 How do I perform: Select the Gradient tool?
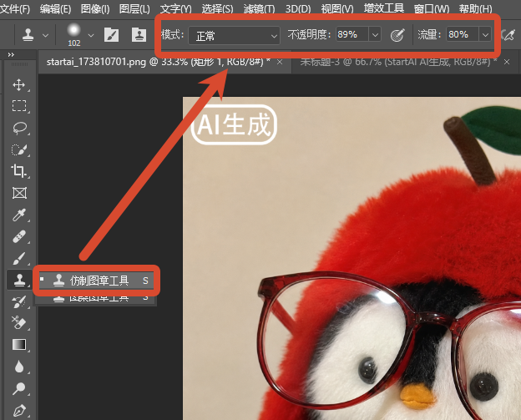pos(19,345)
